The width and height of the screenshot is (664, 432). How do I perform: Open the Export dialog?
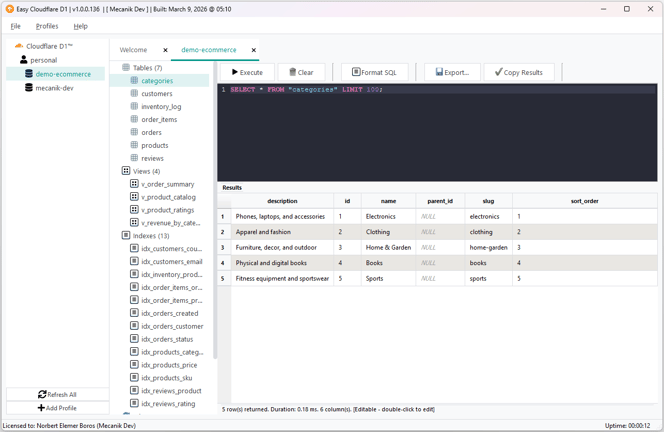452,72
